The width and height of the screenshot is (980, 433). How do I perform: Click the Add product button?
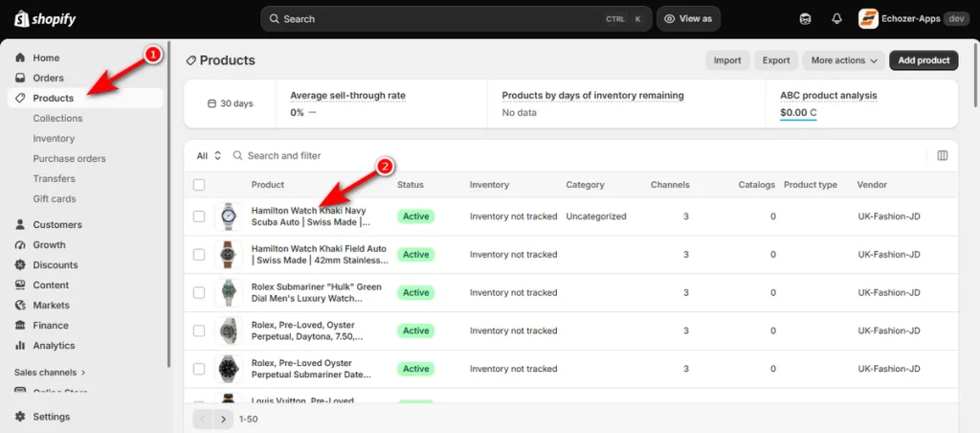[x=924, y=60]
